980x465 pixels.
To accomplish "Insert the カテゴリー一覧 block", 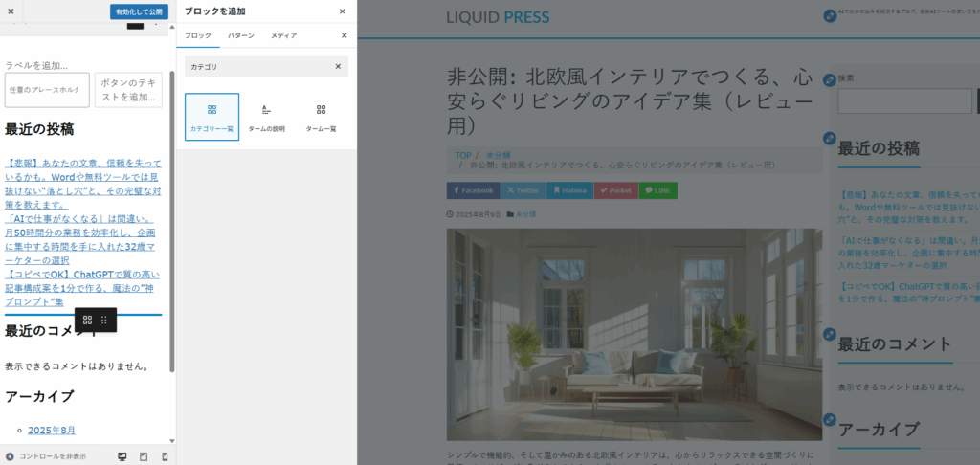I will point(212,117).
